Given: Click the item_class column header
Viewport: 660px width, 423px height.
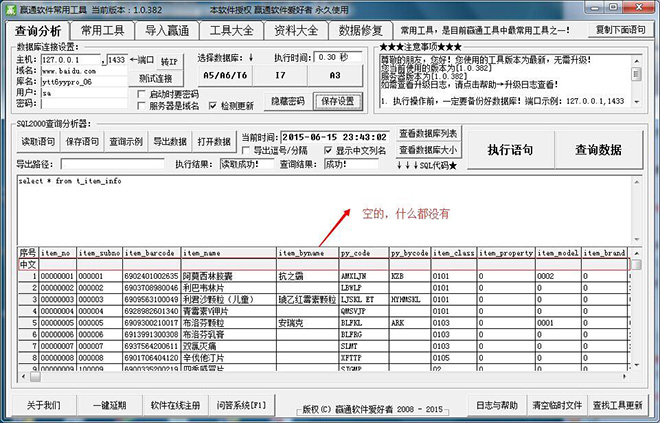Looking at the screenshot, I should [x=453, y=253].
